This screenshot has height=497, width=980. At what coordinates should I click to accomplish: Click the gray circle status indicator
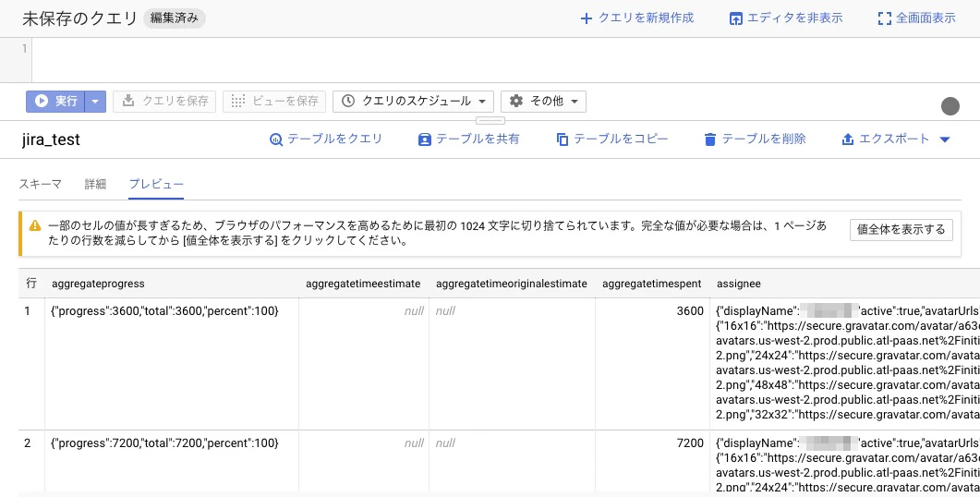[x=950, y=106]
